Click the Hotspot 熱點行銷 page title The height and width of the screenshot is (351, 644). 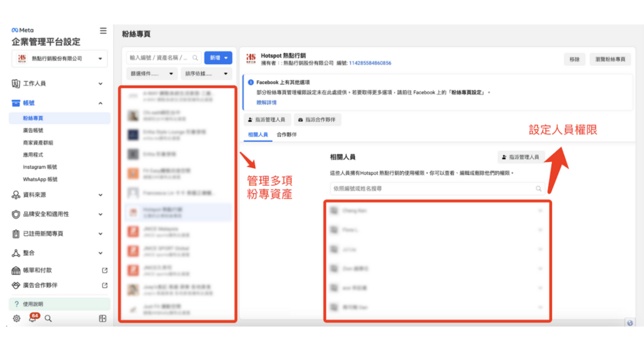click(x=284, y=55)
